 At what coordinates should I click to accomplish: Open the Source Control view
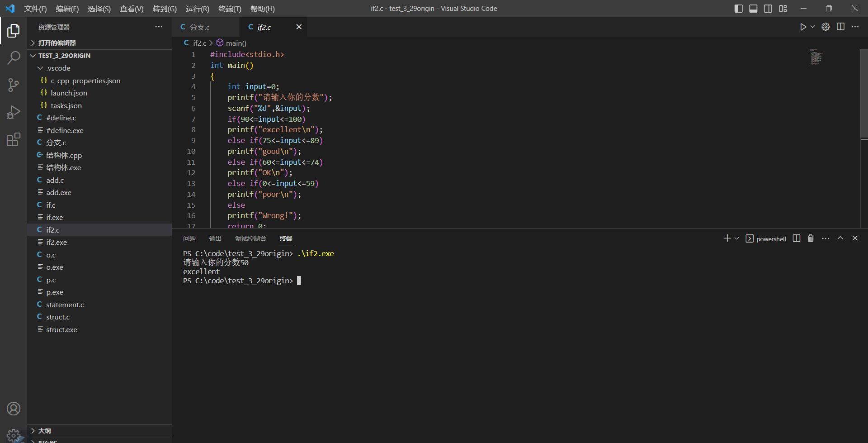click(x=14, y=85)
